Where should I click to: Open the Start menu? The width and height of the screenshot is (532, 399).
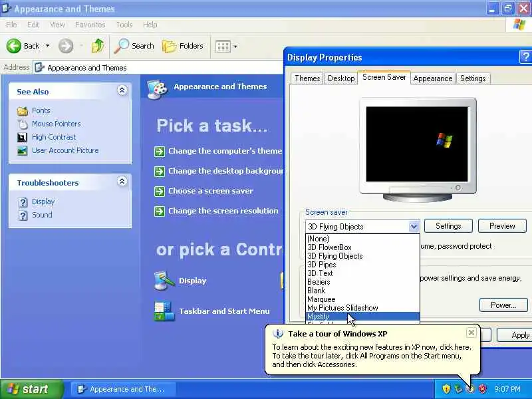point(31,389)
